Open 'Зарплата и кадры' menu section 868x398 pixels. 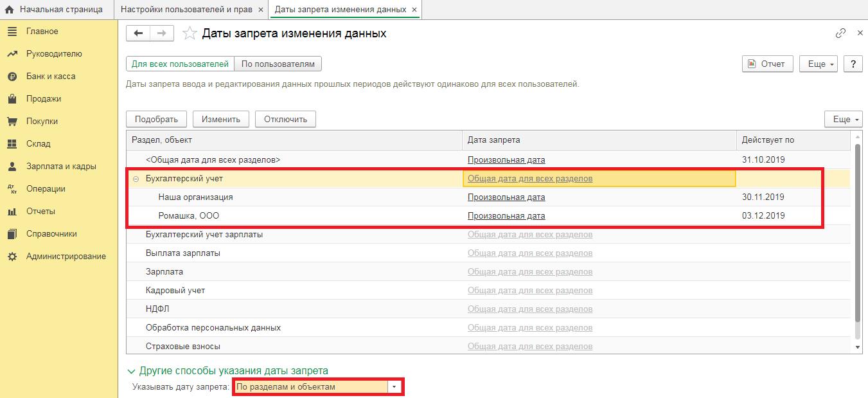(x=61, y=167)
